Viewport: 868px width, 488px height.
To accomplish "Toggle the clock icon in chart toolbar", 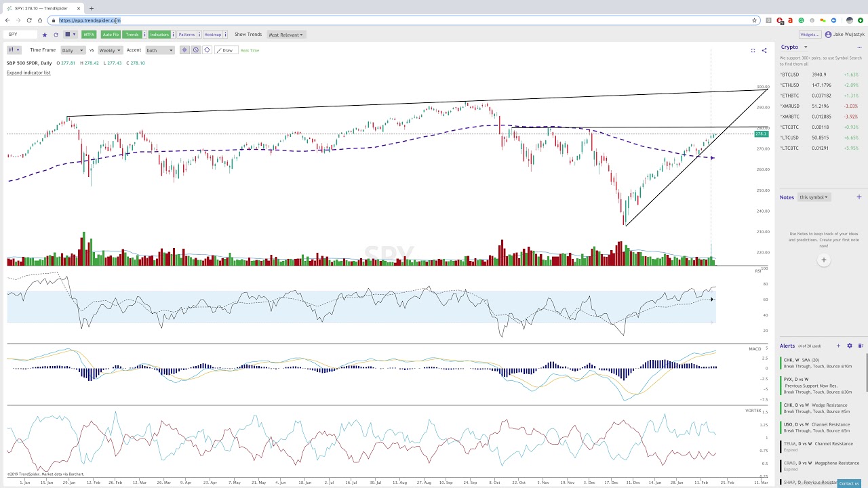I will 196,50.
